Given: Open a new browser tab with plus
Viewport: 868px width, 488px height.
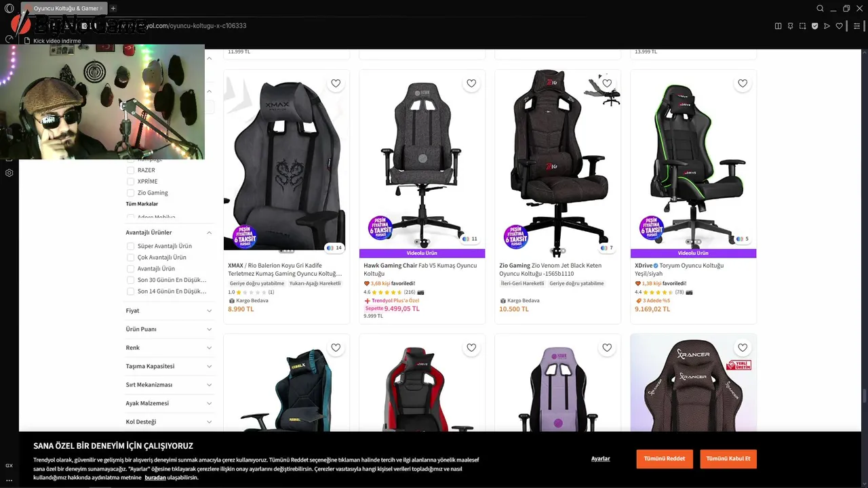Looking at the screenshot, I should pos(113,9).
